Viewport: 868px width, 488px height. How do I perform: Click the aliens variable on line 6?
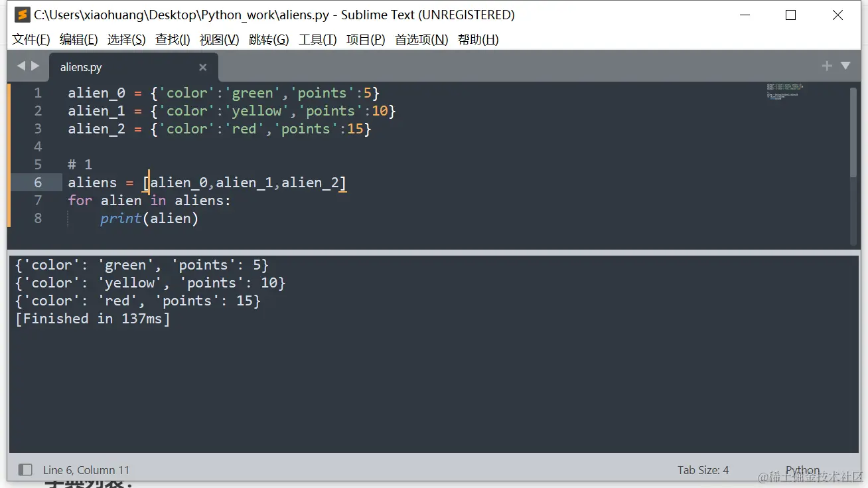click(x=92, y=183)
